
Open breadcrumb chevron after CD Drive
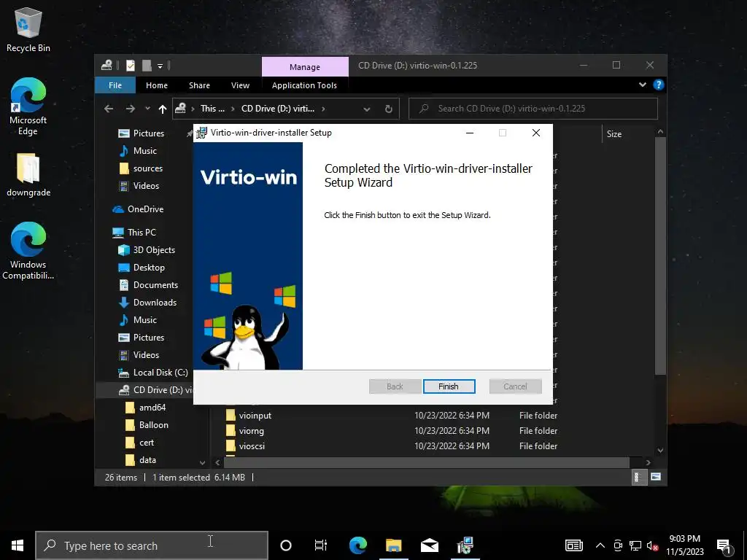[x=323, y=109]
